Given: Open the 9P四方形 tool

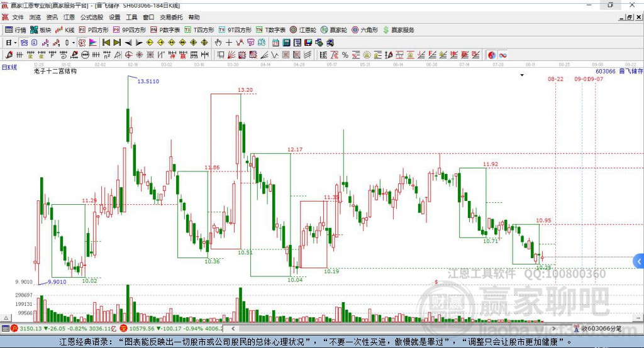Looking at the screenshot, I should pyautogui.click(x=130, y=30).
